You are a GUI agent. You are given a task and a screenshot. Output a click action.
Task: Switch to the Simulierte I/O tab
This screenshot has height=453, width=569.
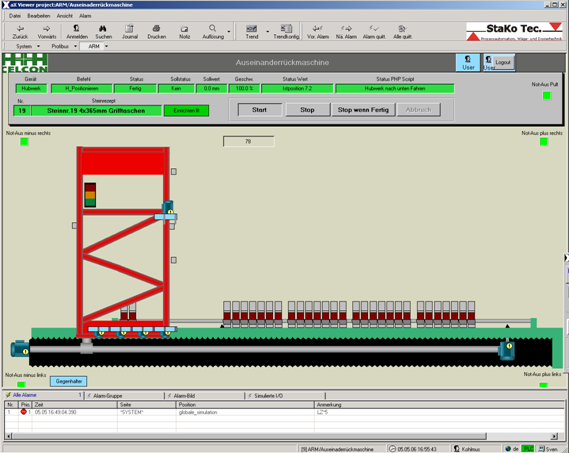click(286, 396)
